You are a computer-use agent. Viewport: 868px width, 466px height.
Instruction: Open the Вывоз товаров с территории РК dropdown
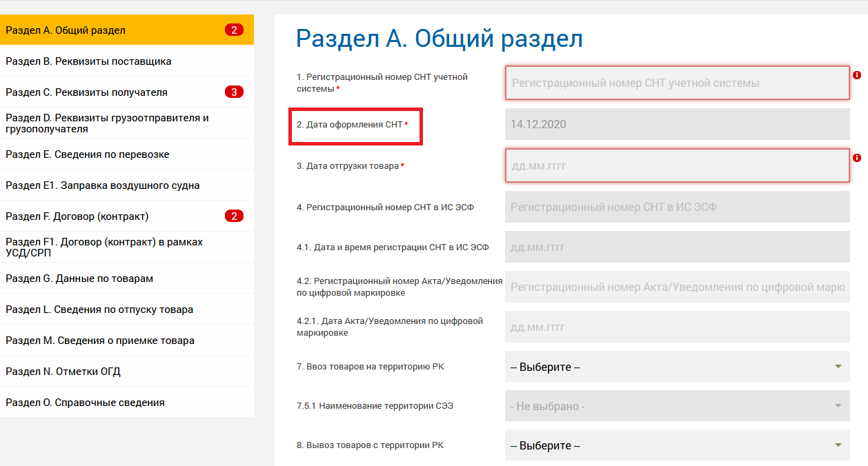pos(678,445)
